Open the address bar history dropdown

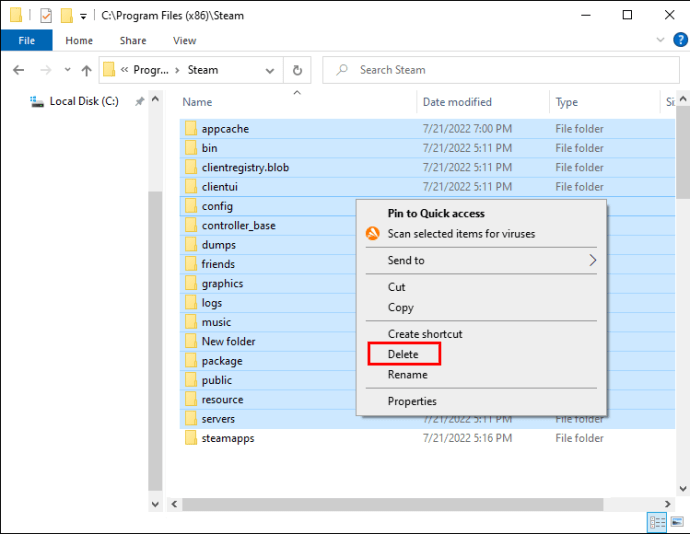(270, 70)
